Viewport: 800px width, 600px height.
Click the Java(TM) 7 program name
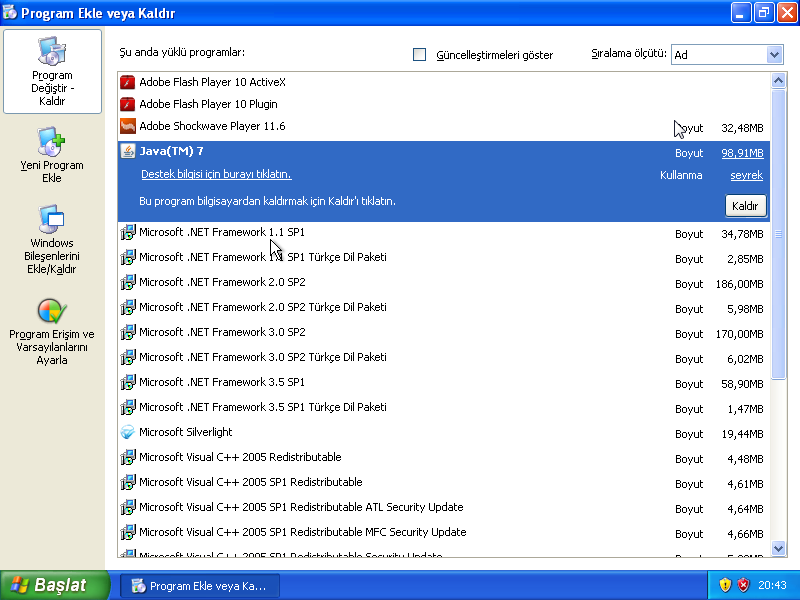[171, 151]
